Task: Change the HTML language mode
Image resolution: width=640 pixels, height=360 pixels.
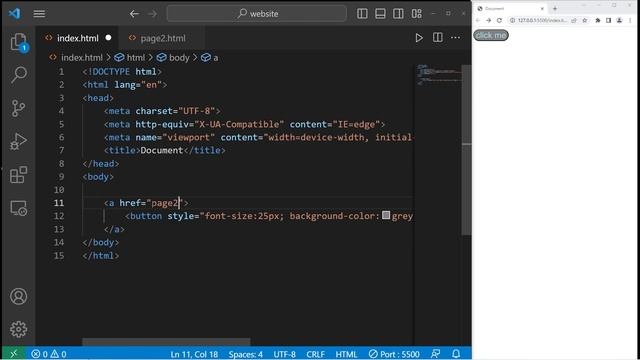Action: click(346, 354)
